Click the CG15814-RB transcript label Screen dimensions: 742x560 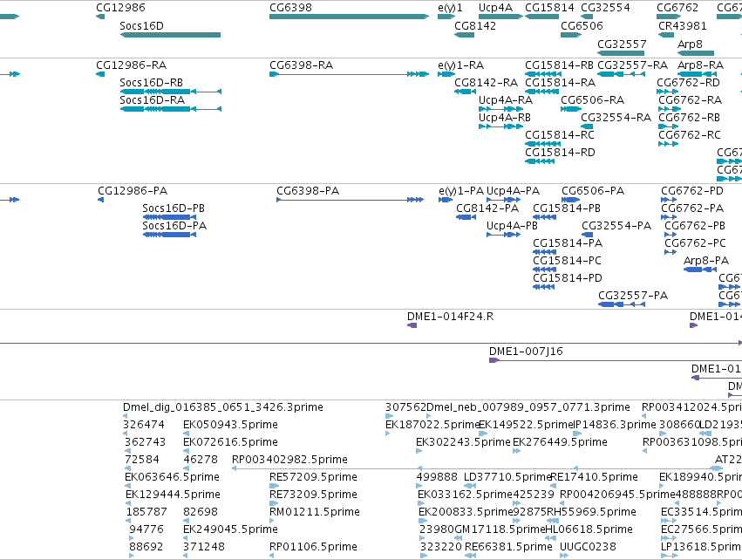click(x=559, y=65)
